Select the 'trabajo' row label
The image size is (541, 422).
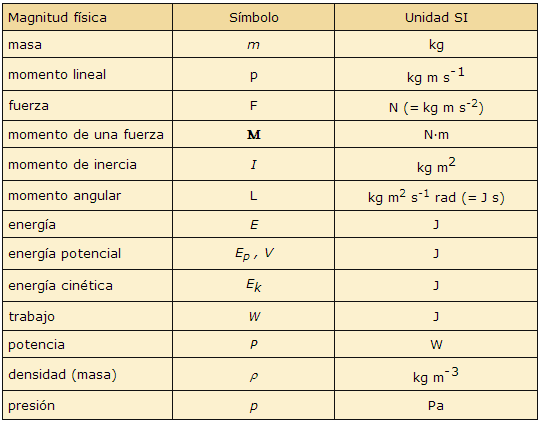click(x=31, y=316)
